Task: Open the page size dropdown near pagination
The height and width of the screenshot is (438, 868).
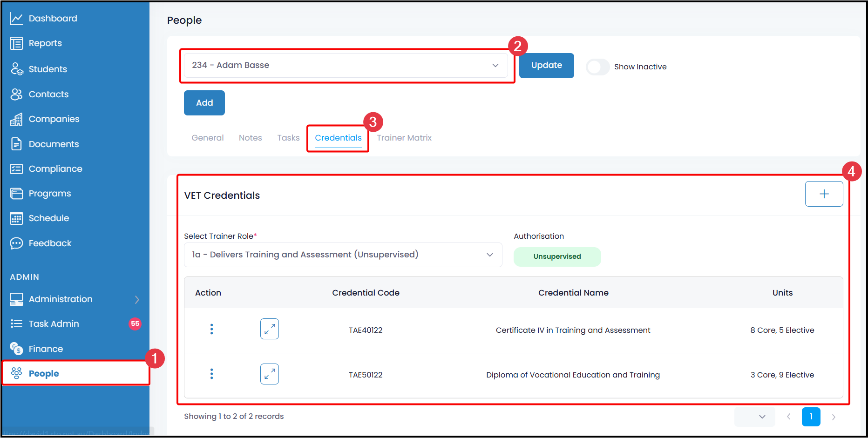Action: [755, 417]
